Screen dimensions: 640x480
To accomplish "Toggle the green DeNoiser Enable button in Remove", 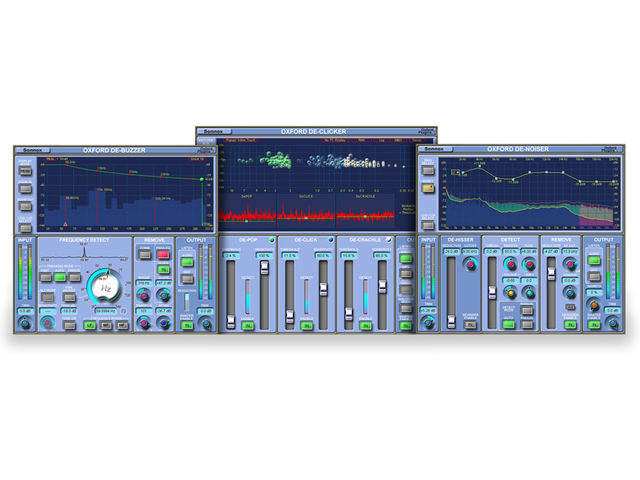I will click(570, 325).
